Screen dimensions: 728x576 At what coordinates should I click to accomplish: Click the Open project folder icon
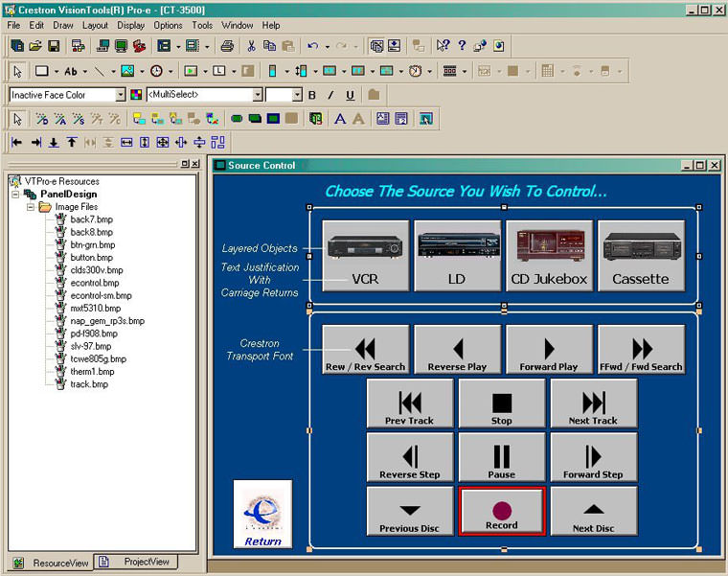point(35,45)
